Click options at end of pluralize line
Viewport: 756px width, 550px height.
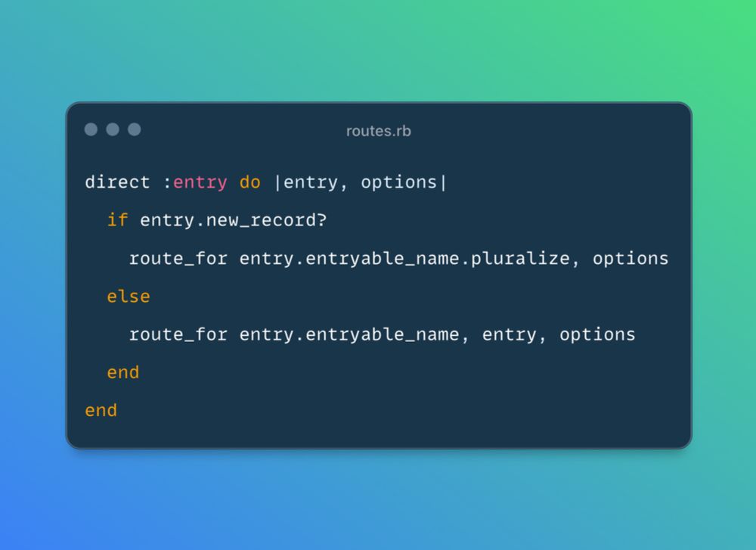pos(631,259)
